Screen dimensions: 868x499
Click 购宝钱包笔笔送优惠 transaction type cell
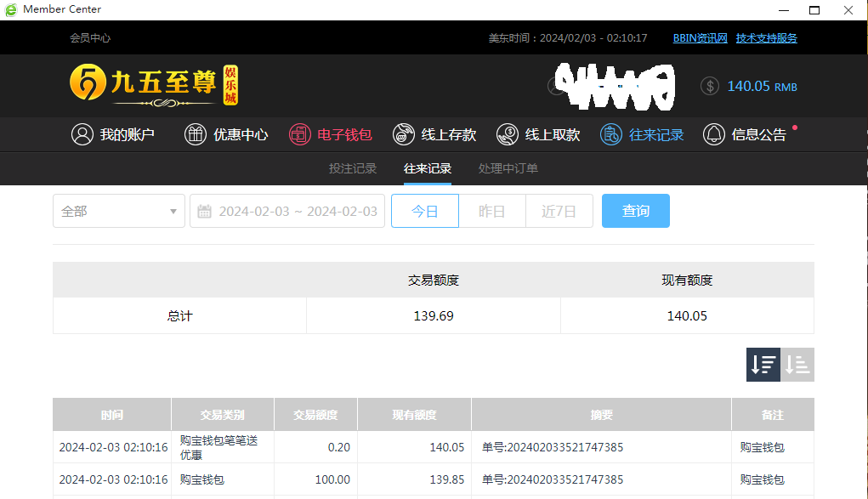[223, 447]
